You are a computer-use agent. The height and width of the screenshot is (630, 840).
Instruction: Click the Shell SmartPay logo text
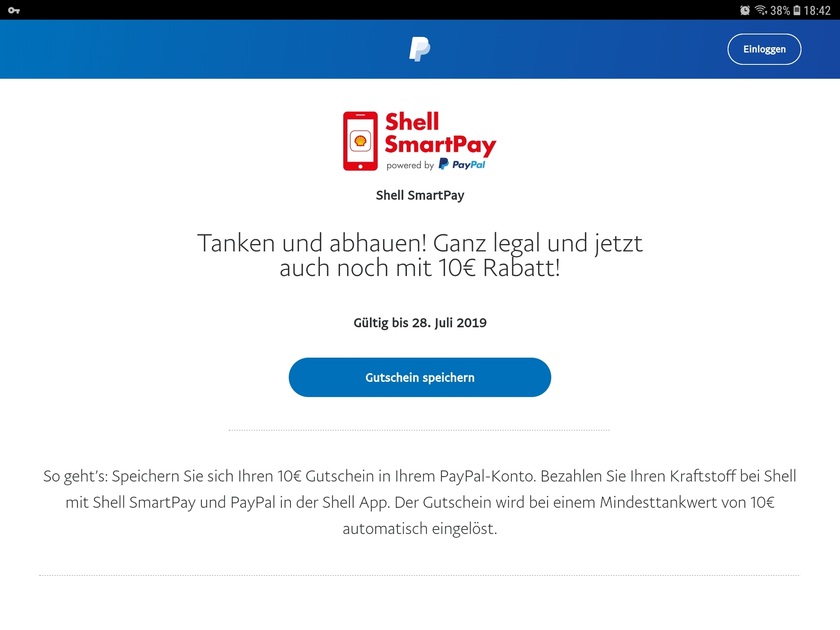(440, 134)
